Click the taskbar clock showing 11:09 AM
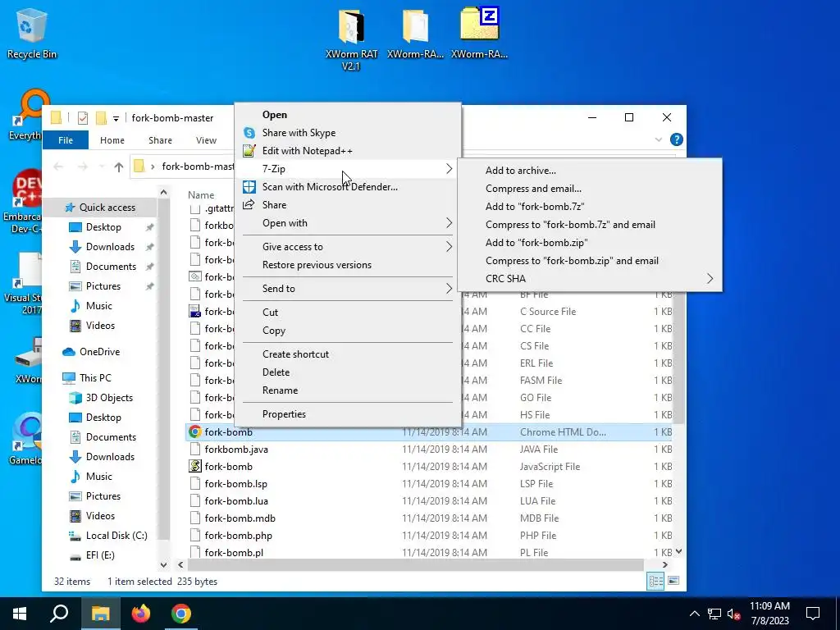The height and width of the screenshot is (630, 840). pos(769,614)
